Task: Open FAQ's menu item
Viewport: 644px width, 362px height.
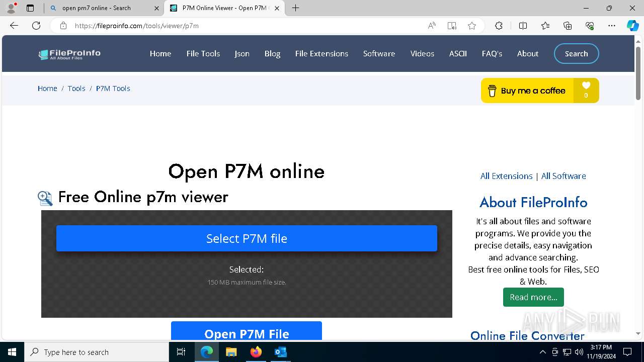Action: coord(492,54)
